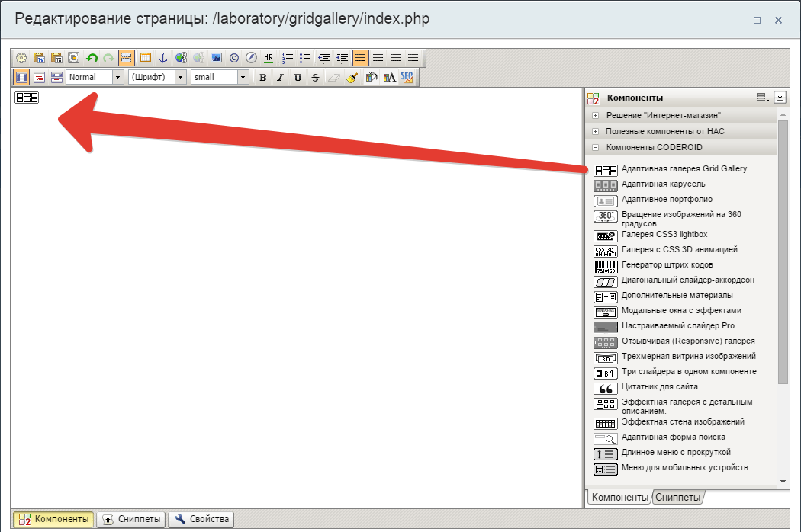Toggle bold formatting

pyautogui.click(x=262, y=78)
